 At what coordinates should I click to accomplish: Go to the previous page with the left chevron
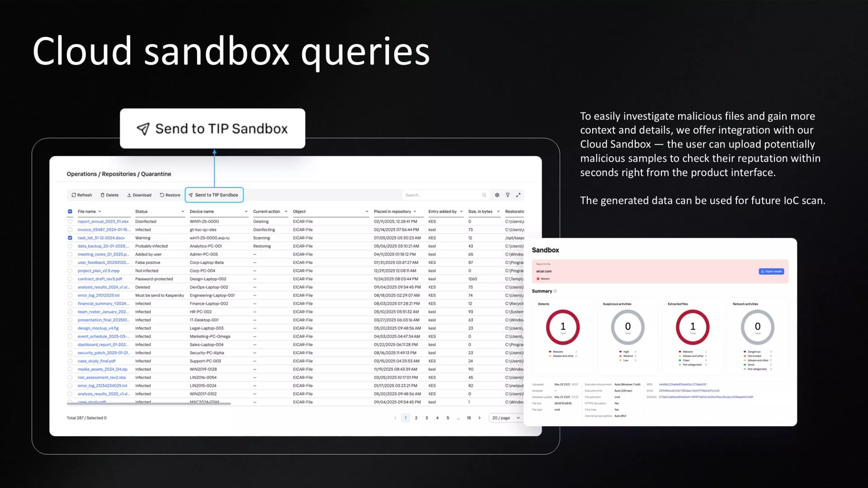pos(395,418)
